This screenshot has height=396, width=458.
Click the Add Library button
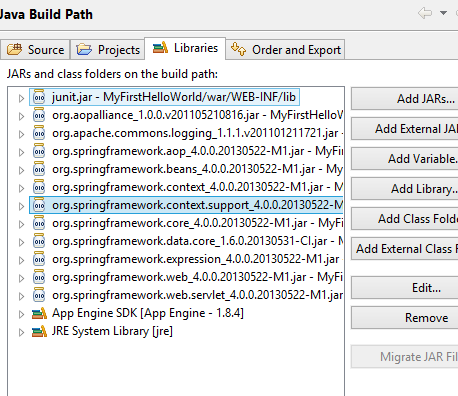[x=405, y=189]
